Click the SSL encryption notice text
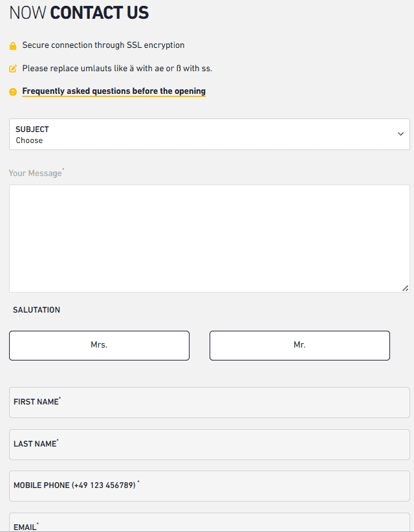 coord(103,45)
